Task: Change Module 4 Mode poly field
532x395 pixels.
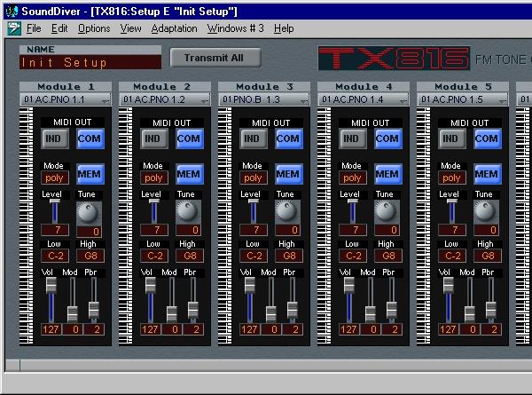Action: tap(353, 178)
